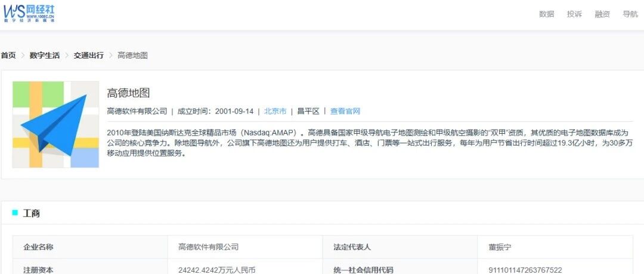Open the 查看官网 link

345,111
